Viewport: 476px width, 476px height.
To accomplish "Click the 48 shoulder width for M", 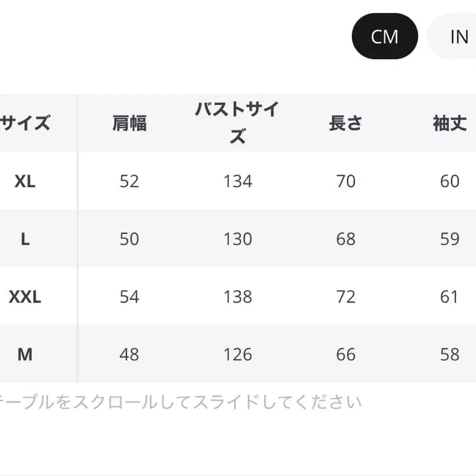I will (129, 354).
